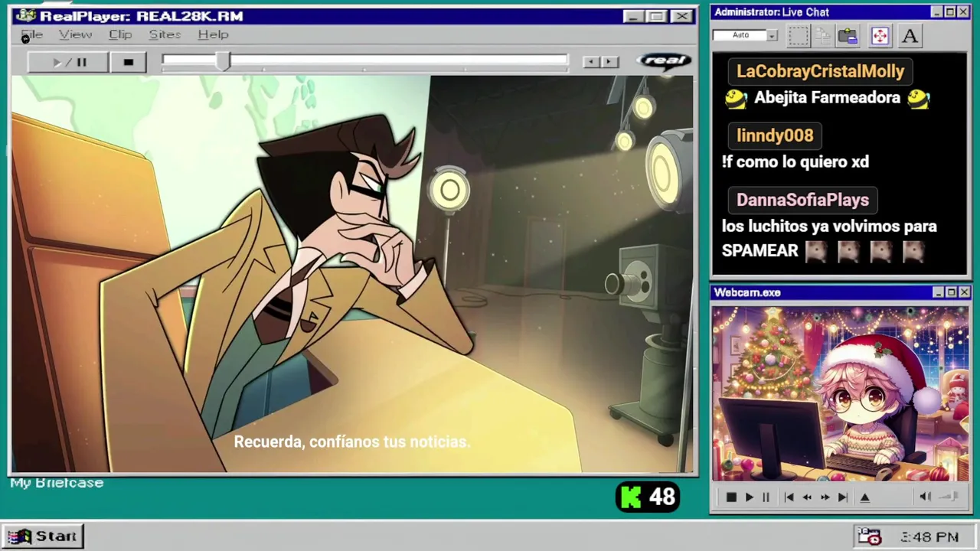The height and width of the screenshot is (551, 980).
Task: Stop the Webcam.exe playback
Action: (731, 497)
